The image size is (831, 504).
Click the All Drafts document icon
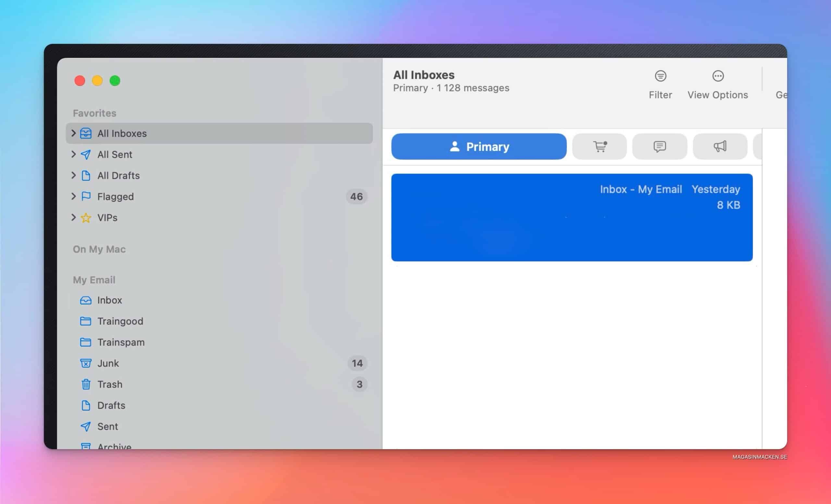(x=86, y=175)
